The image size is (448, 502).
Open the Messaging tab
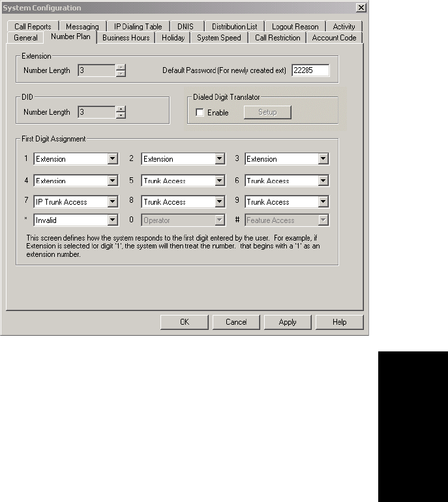tap(82, 26)
